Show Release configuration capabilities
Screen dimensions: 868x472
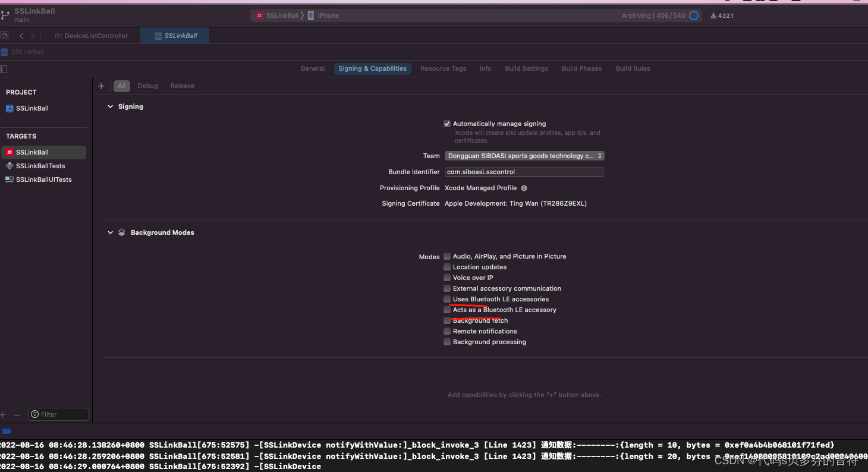pos(183,86)
